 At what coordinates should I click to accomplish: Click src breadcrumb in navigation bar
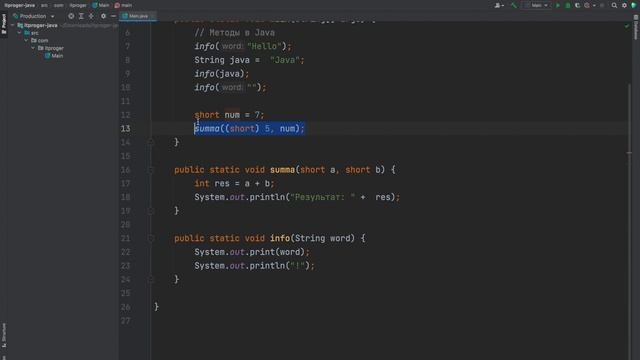tap(44, 5)
